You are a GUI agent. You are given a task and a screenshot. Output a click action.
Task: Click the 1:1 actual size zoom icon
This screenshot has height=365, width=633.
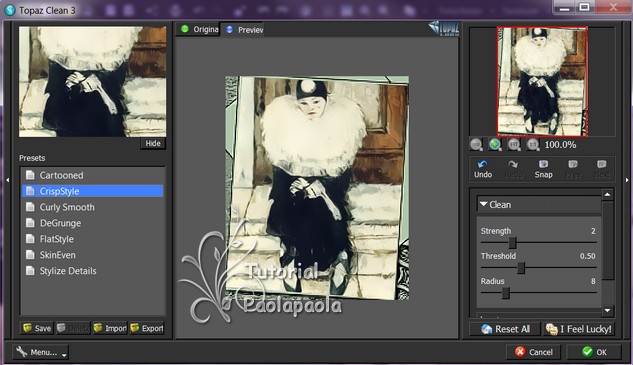(533, 144)
